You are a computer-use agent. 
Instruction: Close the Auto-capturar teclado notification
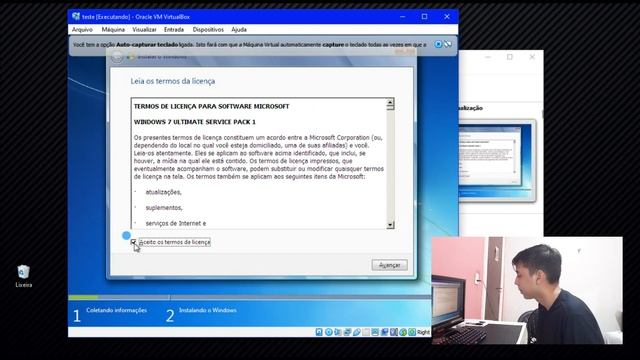click(438, 44)
